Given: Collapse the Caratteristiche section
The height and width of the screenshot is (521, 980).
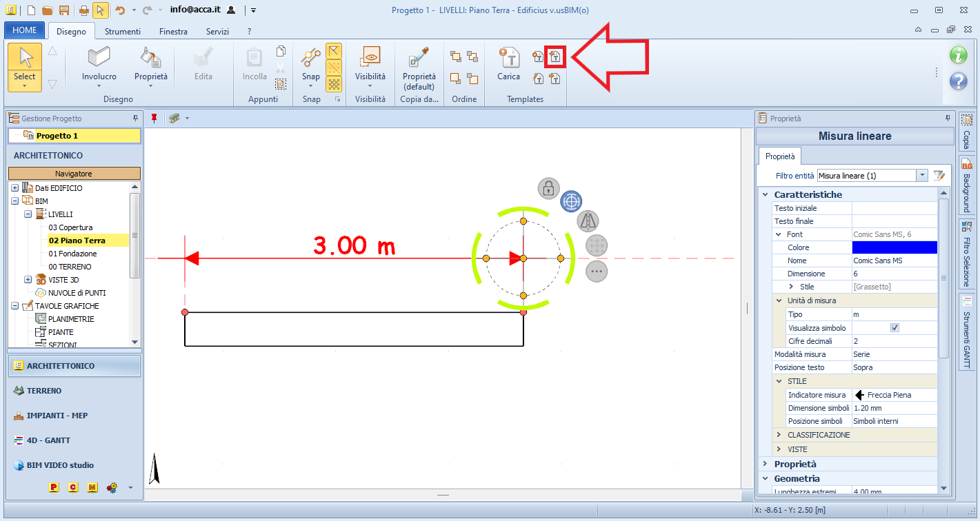Looking at the screenshot, I should click(765, 194).
